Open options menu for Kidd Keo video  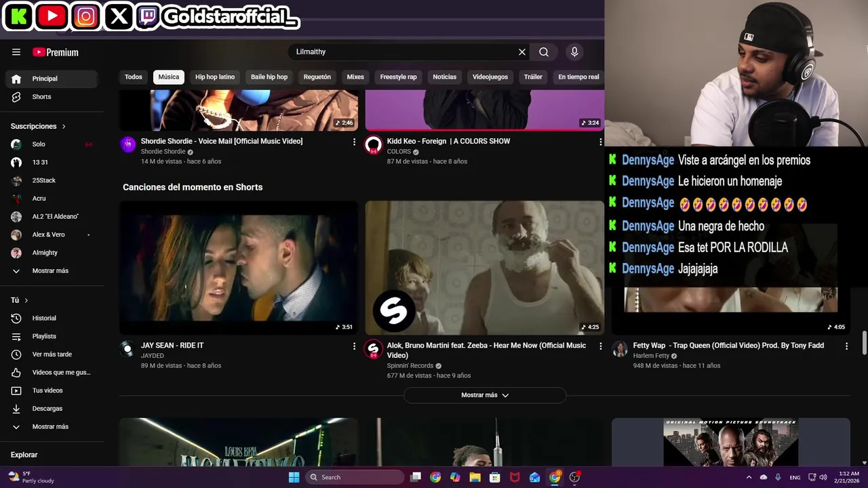600,142
